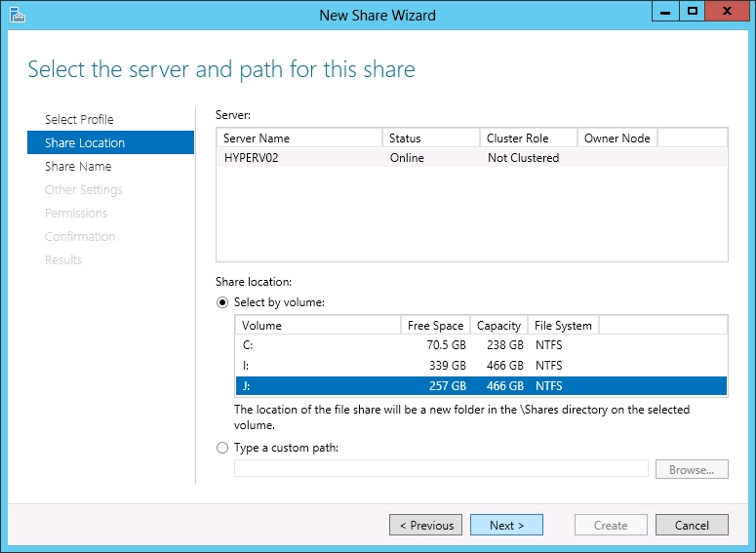Click the Browse... button

coord(692,469)
